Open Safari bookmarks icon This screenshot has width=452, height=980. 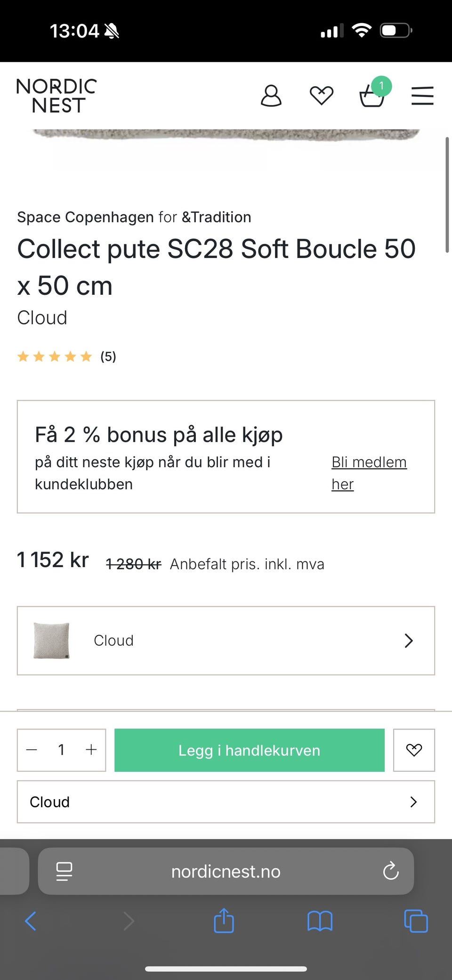[320, 921]
